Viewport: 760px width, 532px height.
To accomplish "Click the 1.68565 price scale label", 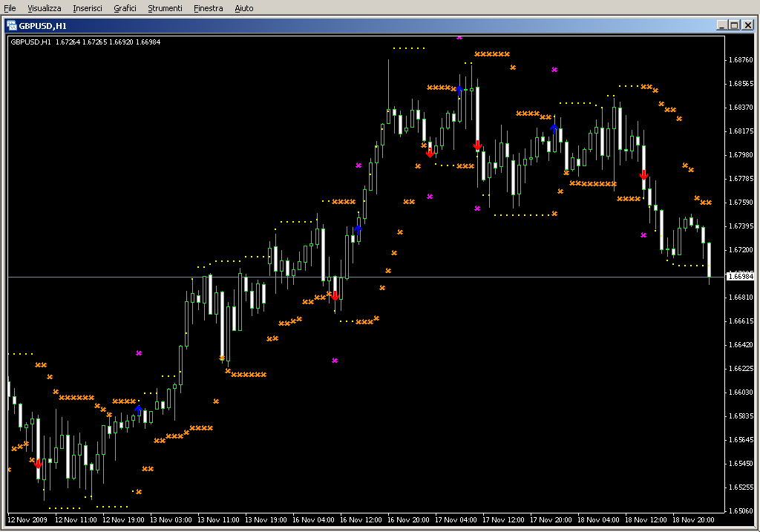I will 741,84.
